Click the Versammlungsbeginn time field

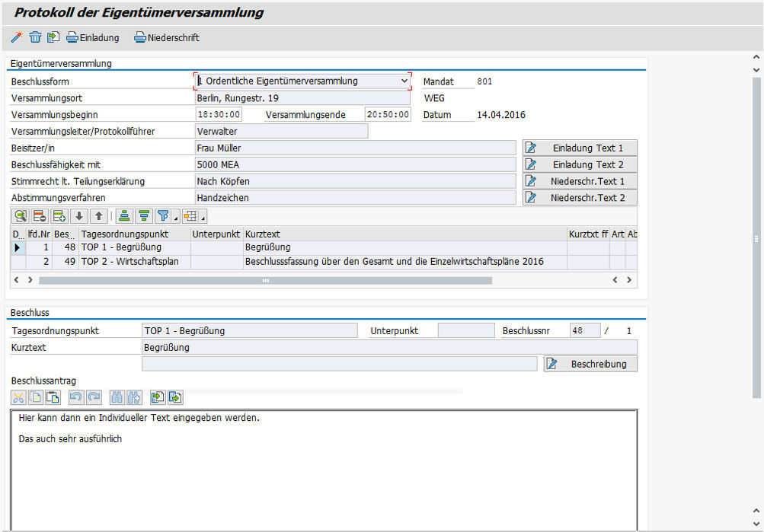pyautogui.click(x=219, y=115)
